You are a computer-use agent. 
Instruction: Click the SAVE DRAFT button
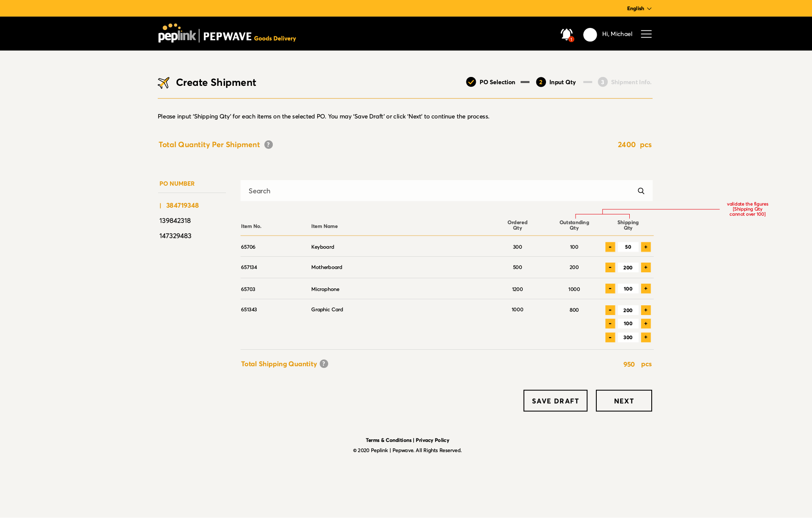(555, 400)
